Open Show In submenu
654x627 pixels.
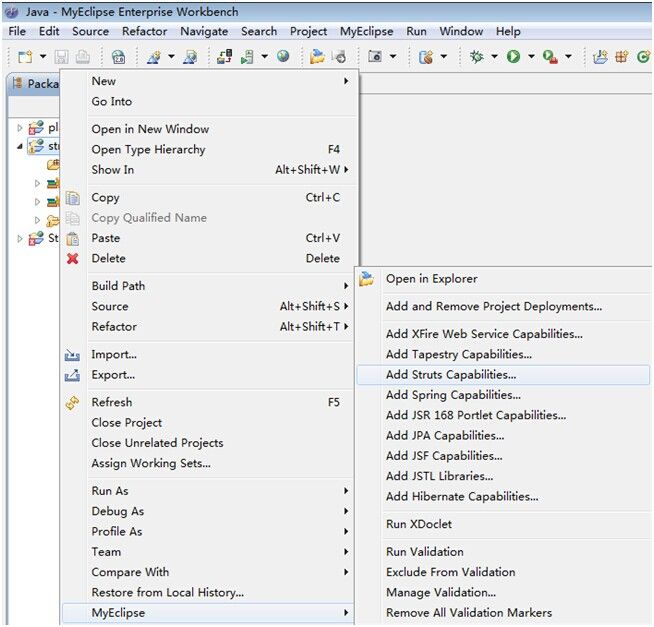point(209,170)
